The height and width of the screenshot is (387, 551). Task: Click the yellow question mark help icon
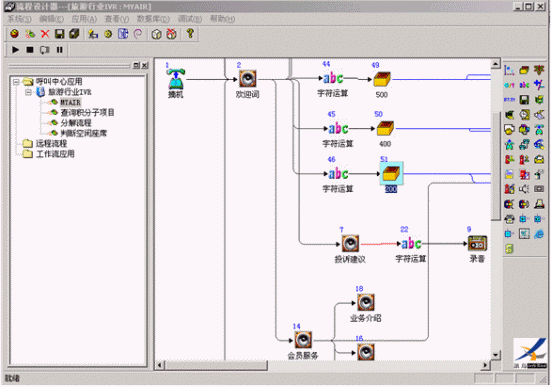click(x=190, y=33)
